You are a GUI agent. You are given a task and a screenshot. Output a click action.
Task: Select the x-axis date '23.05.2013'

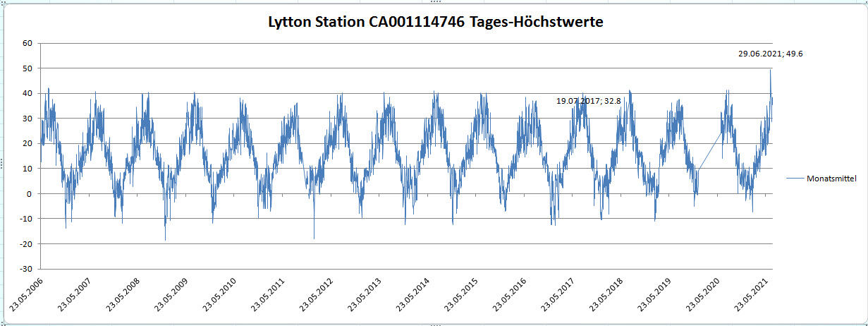(x=367, y=295)
